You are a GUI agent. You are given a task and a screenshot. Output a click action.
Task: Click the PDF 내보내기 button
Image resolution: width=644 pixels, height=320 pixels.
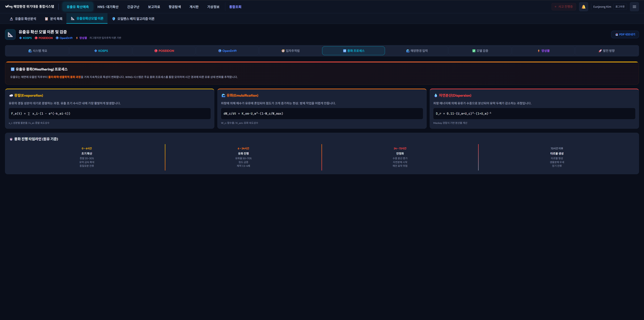coord(625,35)
